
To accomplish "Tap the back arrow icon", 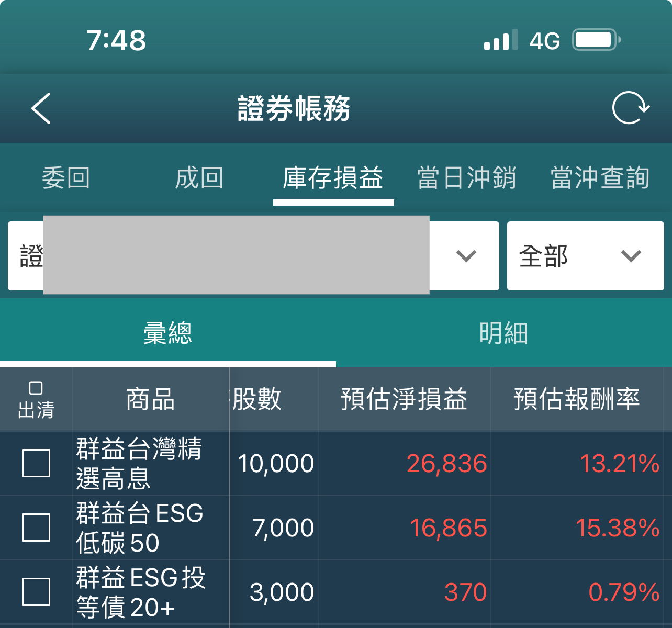I will pyautogui.click(x=41, y=108).
